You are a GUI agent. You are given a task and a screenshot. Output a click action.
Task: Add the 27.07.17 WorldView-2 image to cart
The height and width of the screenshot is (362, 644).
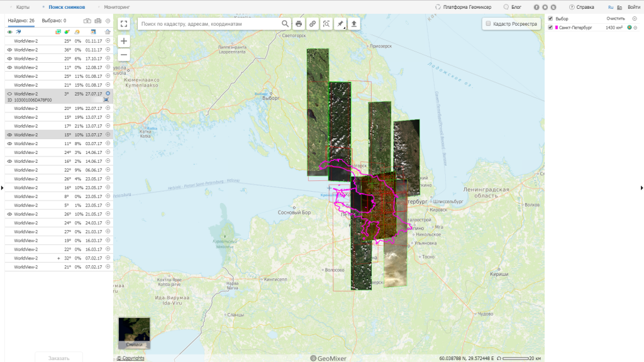[108, 94]
